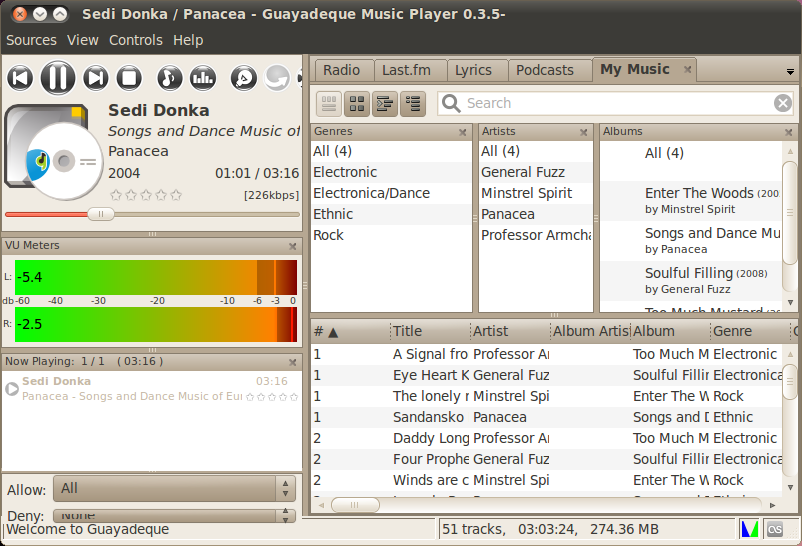Click the playback position seek slider
Screen dimensions: 802x546
point(152,213)
